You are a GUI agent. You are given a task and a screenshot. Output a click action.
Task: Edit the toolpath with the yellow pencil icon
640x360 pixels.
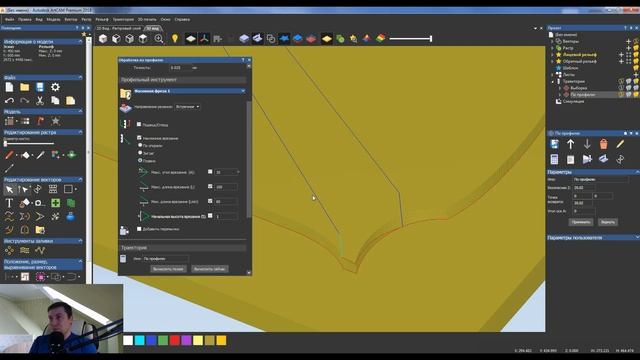pos(620,144)
